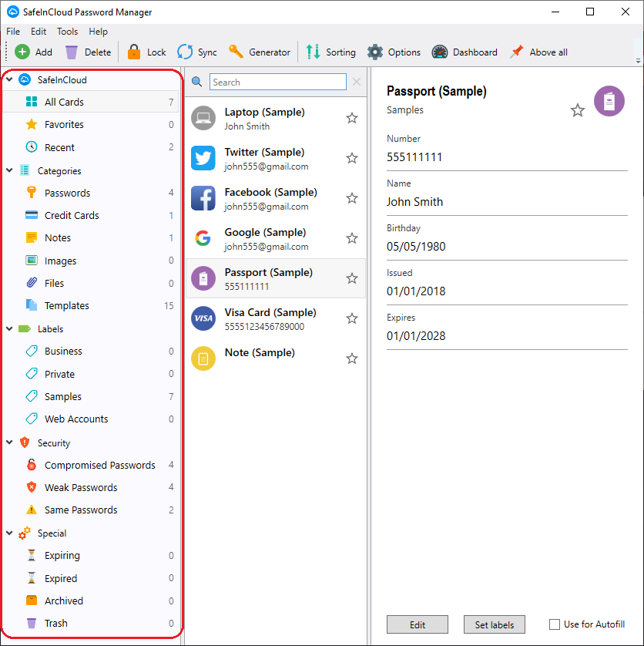Click the Weak Passwords shield icon
The image size is (644, 646).
click(x=32, y=487)
